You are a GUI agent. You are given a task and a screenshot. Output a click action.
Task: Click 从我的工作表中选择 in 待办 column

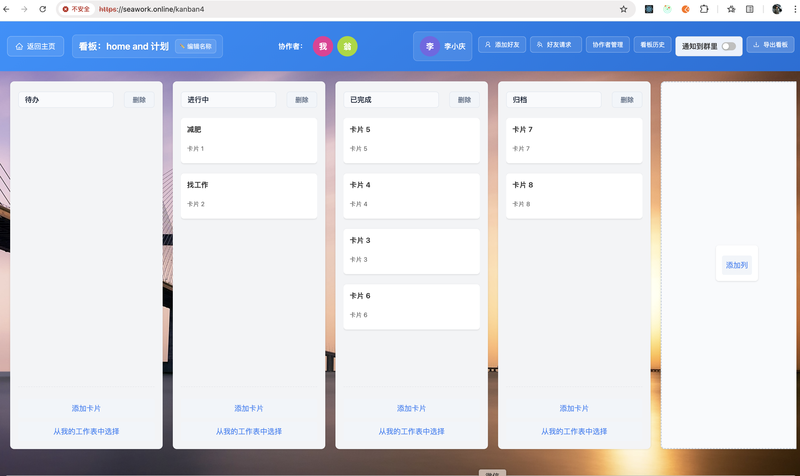tap(86, 431)
